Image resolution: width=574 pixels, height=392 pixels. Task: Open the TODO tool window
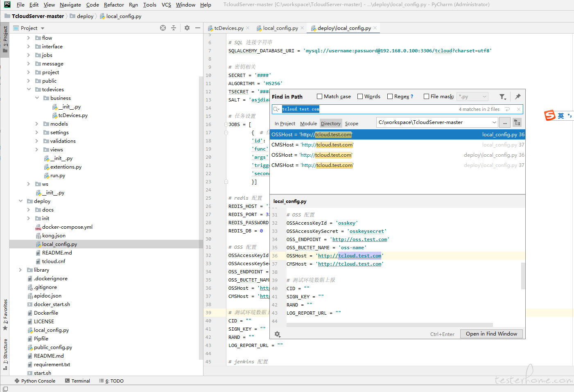pyautogui.click(x=111, y=381)
